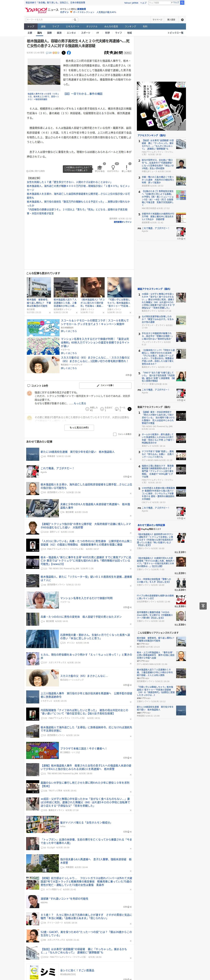Open the トピックス一覧 list
Viewport: 210px width, 980px height.
pyautogui.click(x=175, y=33)
